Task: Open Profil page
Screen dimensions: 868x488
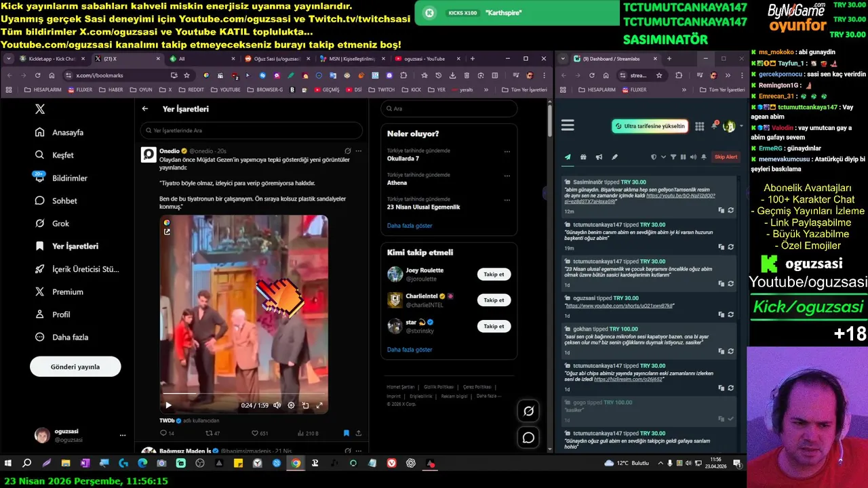Action: 53,314
